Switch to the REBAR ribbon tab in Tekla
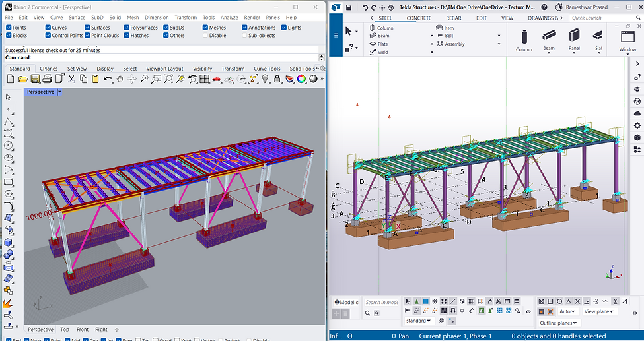 coord(454,18)
